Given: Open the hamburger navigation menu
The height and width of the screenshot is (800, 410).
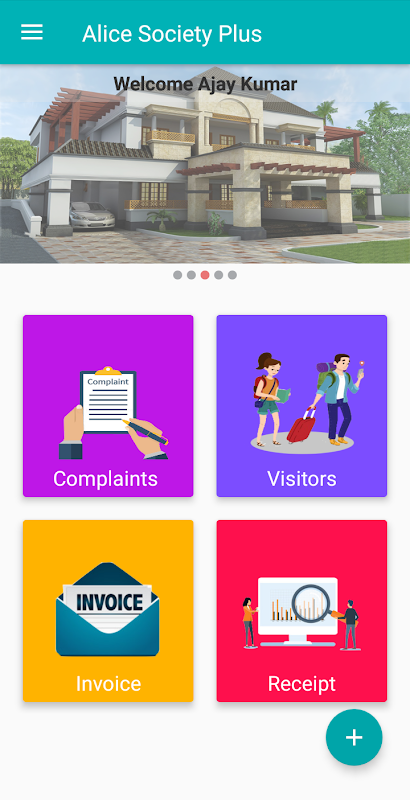Looking at the screenshot, I should (x=32, y=32).
